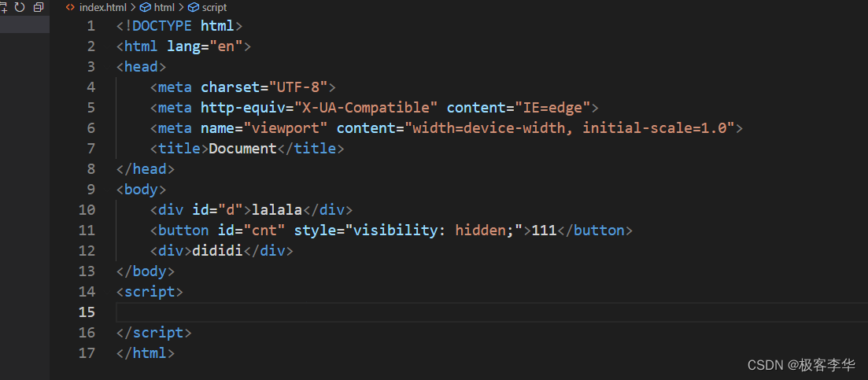Click line number 15 in the gutter
Image resolution: width=868 pixels, height=380 pixels.
[86, 312]
